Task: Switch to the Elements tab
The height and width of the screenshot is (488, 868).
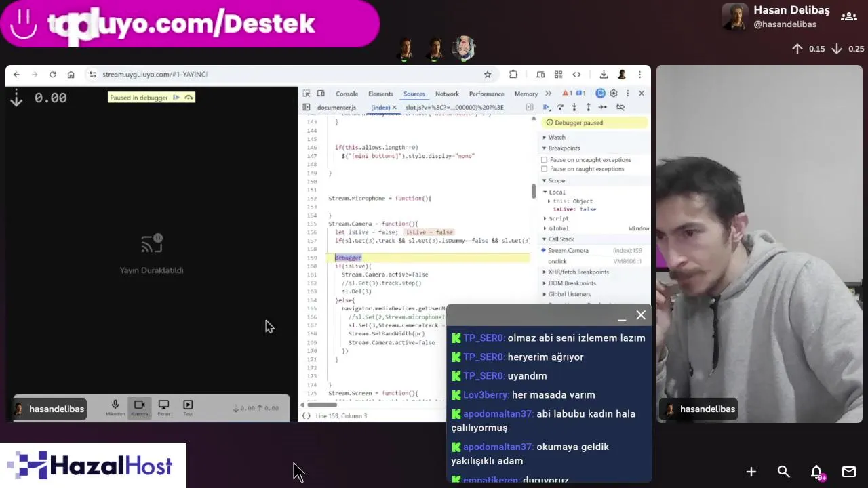Action: tap(380, 94)
